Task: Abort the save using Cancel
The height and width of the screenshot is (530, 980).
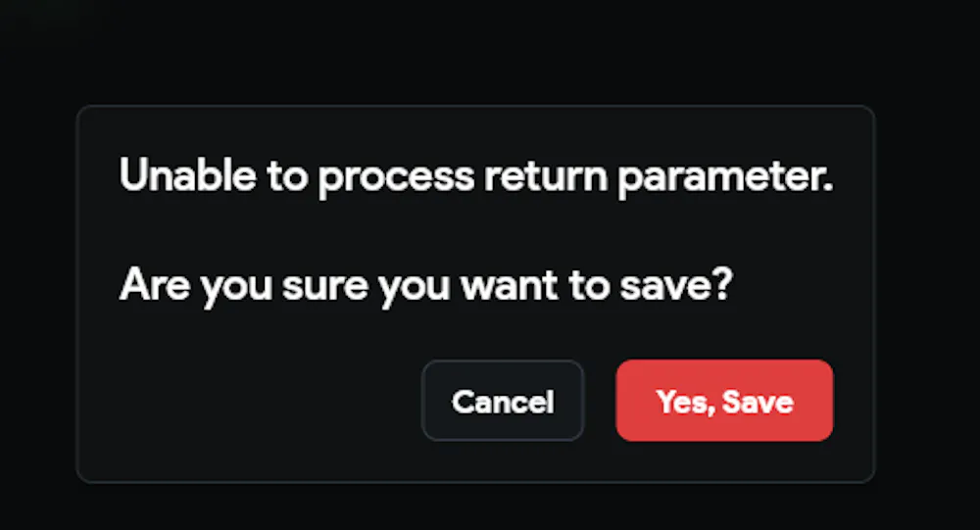Action: tap(503, 401)
